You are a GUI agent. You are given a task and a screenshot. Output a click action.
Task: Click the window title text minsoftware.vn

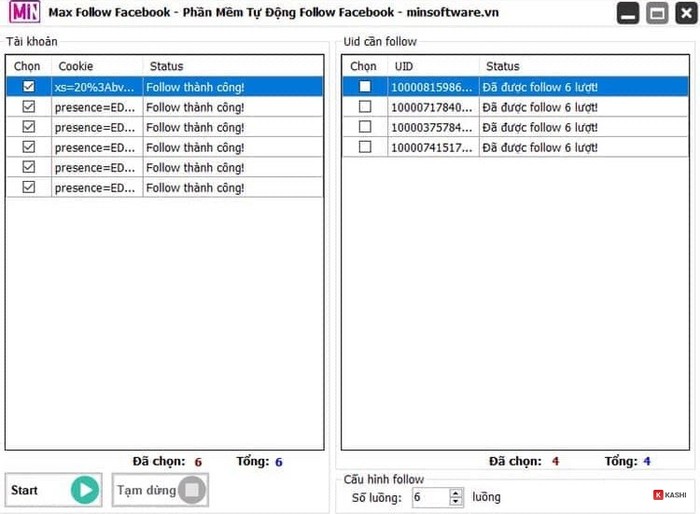[452, 12]
